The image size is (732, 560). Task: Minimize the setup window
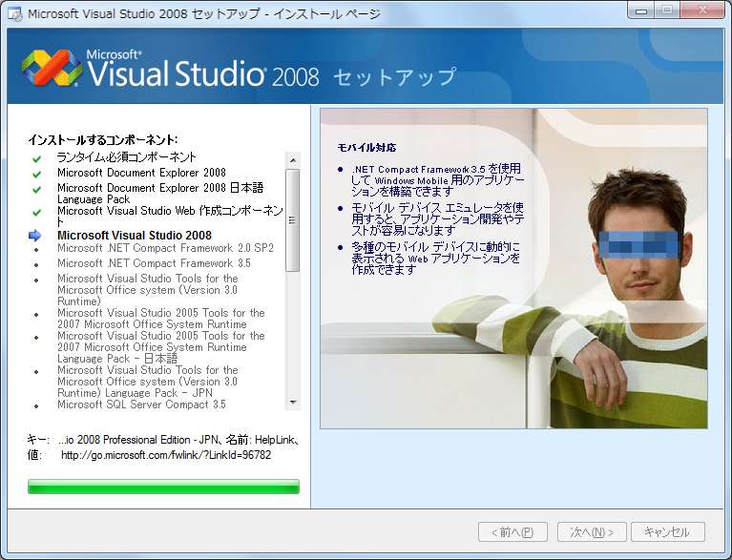click(641, 10)
